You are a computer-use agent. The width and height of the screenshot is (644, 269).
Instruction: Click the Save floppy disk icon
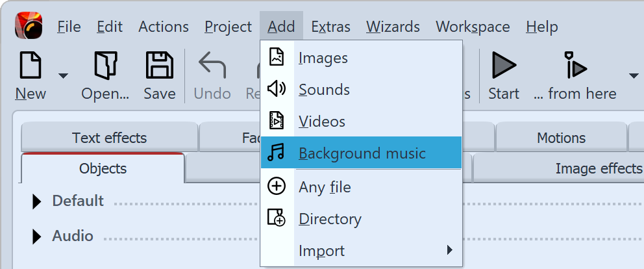[159, 66]
